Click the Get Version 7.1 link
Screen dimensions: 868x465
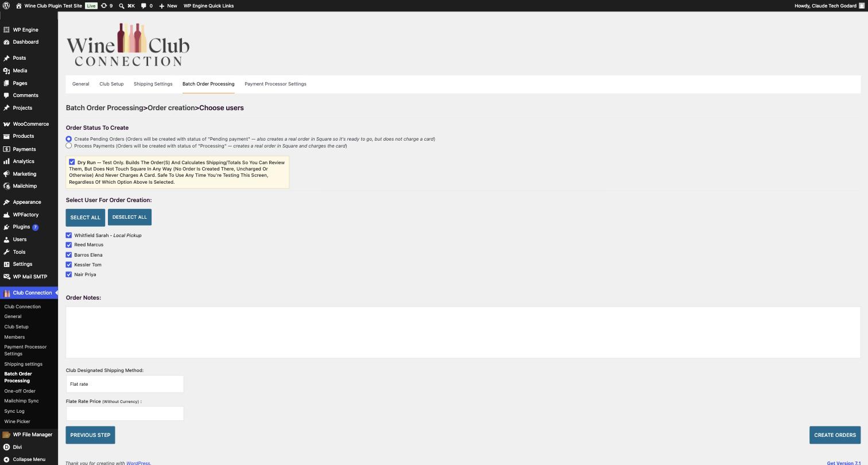coord(843,463)
